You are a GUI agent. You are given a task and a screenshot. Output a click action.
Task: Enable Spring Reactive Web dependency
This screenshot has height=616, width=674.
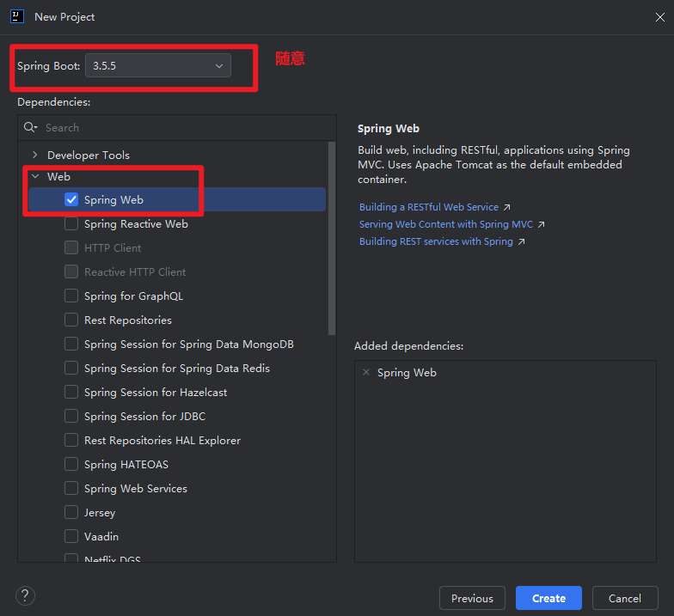pyautogui.click(x=71, y=223)
